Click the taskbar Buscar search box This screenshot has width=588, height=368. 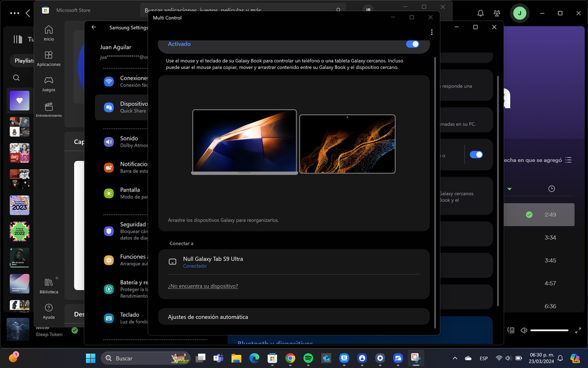click(146, 358)
